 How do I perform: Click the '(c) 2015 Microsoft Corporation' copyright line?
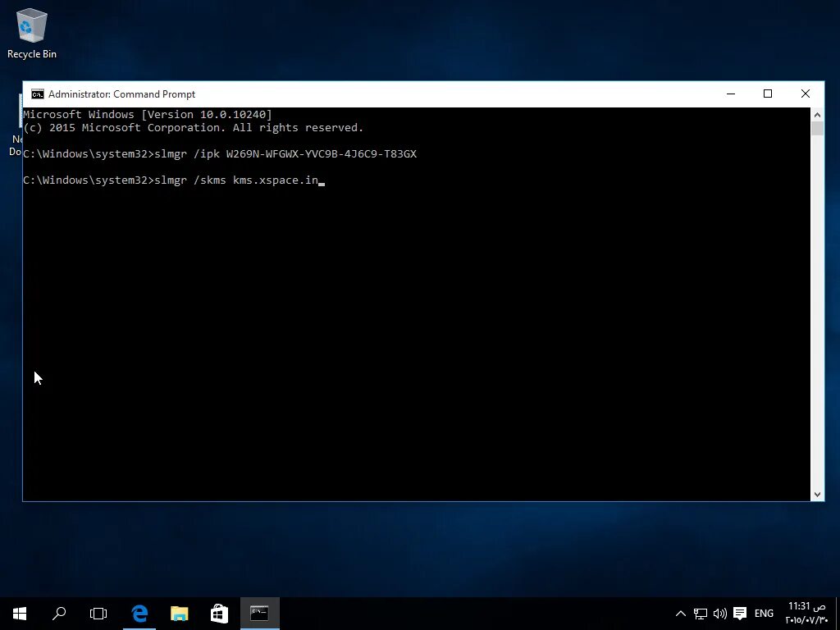[194, 127]
